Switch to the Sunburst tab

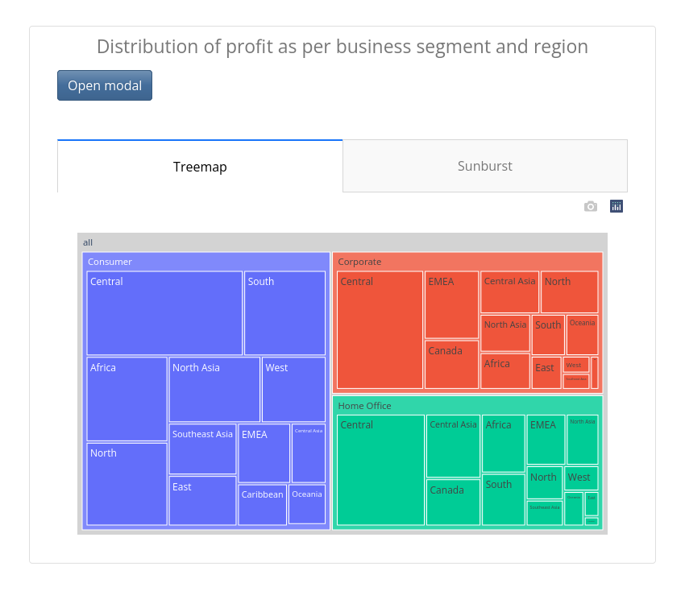[485, 166]
